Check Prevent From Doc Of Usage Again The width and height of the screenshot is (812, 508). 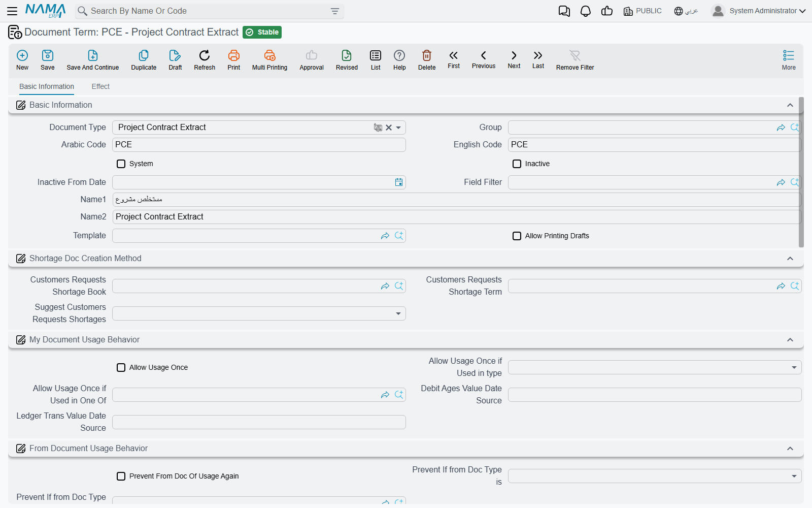(121, 476)
